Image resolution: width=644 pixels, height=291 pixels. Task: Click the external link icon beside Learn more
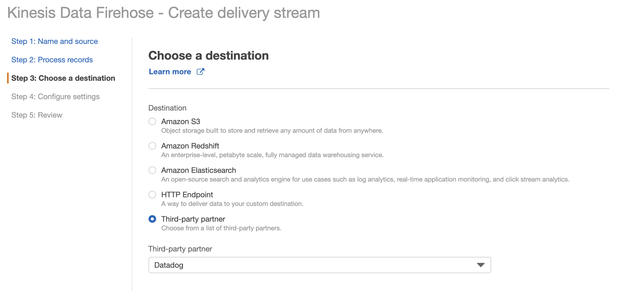201,72
